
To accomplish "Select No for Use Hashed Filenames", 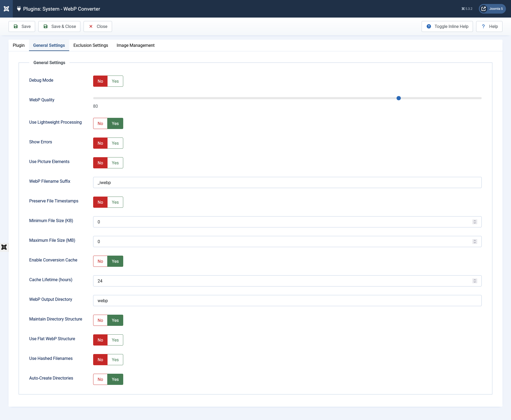I will tap(100, 360).
